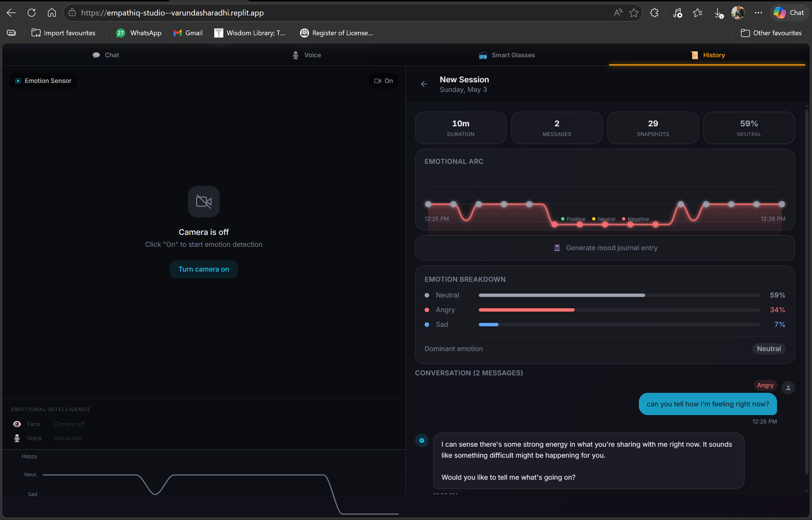Select the History tab
This screenshot has height=520, width=812.
click(707, 55)
